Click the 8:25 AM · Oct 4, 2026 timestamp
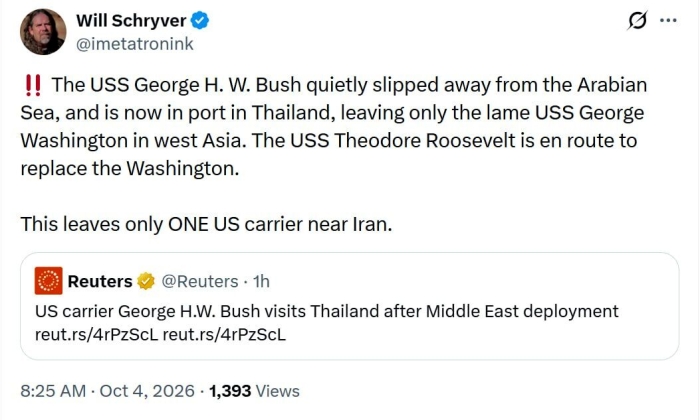 pyautogui.click(x=108, y=391)
